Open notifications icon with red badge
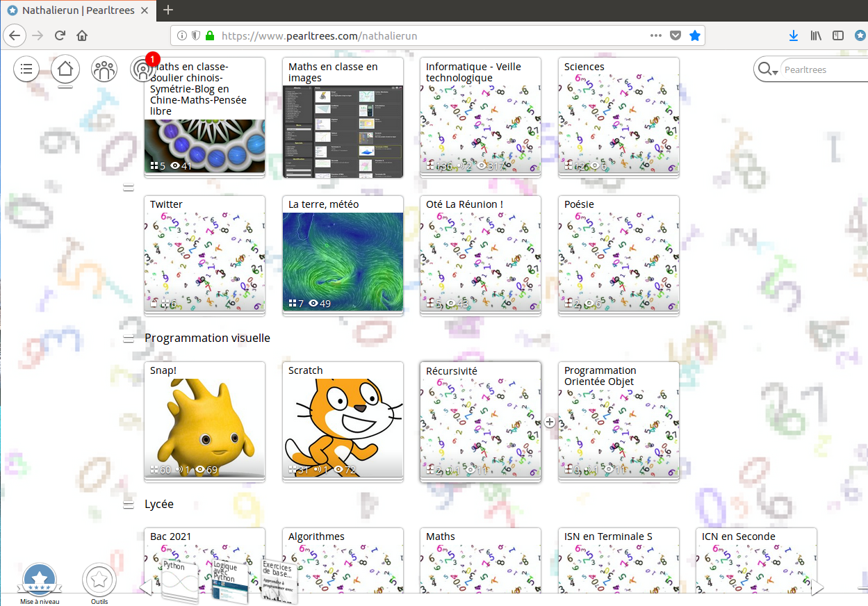 (x=142, y=69)
